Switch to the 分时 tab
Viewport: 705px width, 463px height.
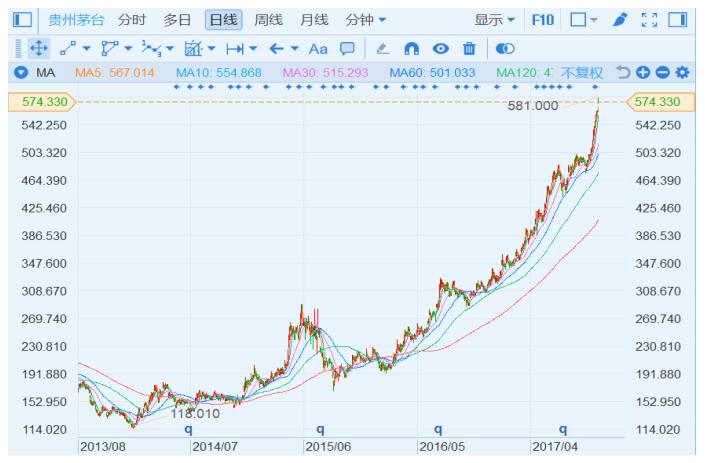tap(132, 20)
